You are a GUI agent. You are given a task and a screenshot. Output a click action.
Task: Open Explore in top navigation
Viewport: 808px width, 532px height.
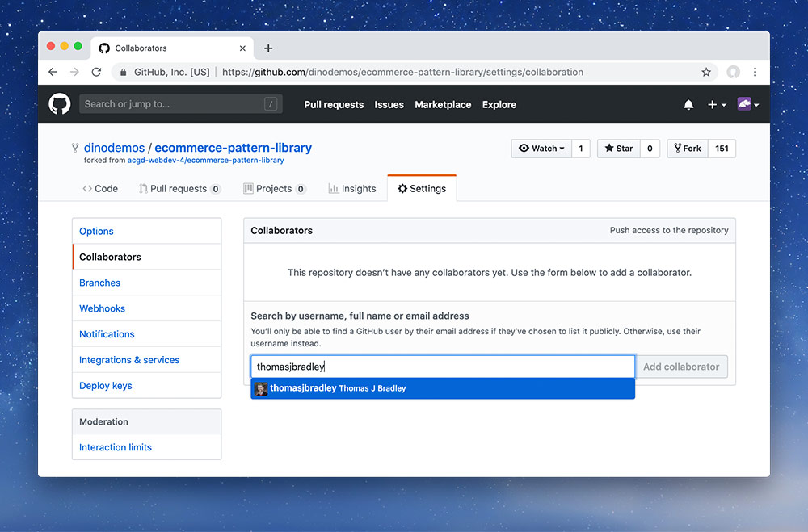pos(499,105)
